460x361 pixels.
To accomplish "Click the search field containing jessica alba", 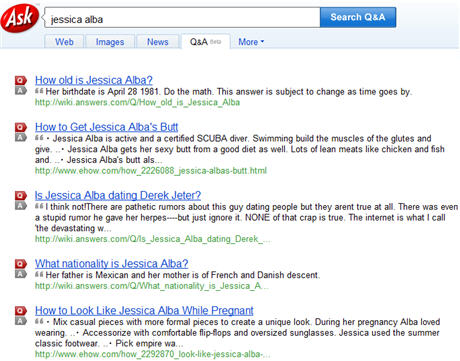I will pyautogui.click(x=182, y=18).
